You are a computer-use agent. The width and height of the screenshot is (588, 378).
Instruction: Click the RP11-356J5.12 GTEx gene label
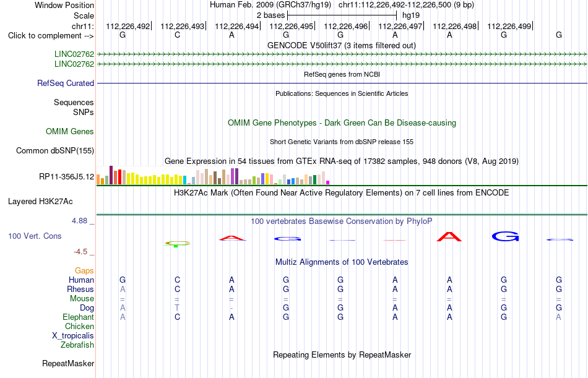tap(66, 176)
